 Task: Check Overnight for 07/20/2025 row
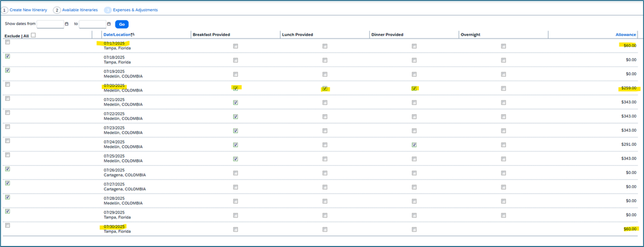503,88
